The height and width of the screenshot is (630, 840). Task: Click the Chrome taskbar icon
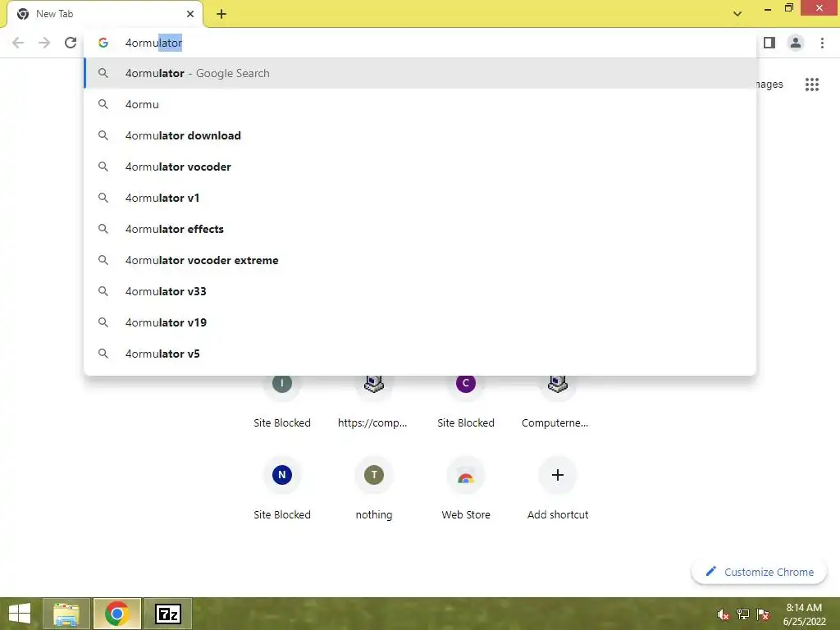pyautogui.click(x=116, y=614)
